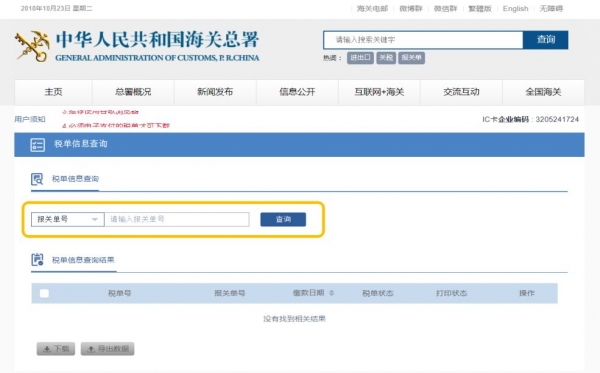
Task: Select the 进出口 hot keyword tag
Action: click(360, 58)
